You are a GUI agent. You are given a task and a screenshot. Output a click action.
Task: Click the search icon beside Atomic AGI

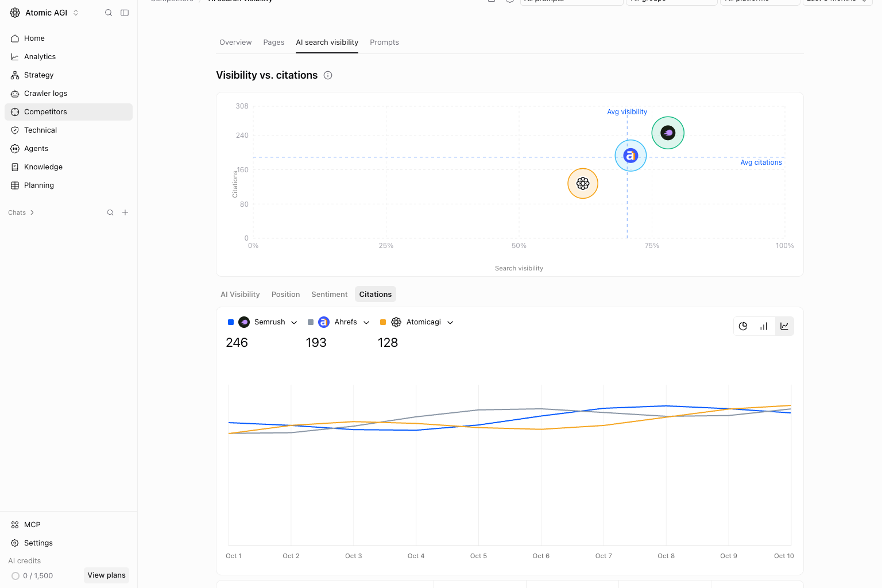pyautogui.click(x=109, y=13)
